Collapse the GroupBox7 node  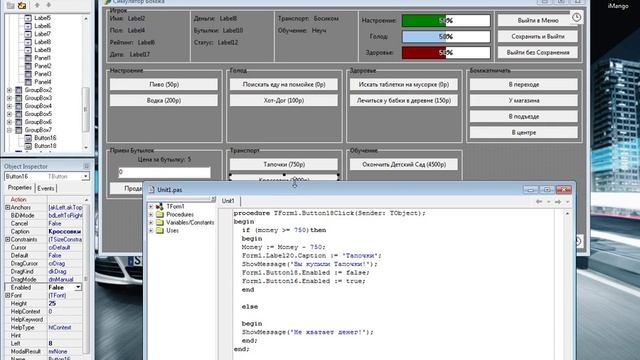click(x=9, y=130)
